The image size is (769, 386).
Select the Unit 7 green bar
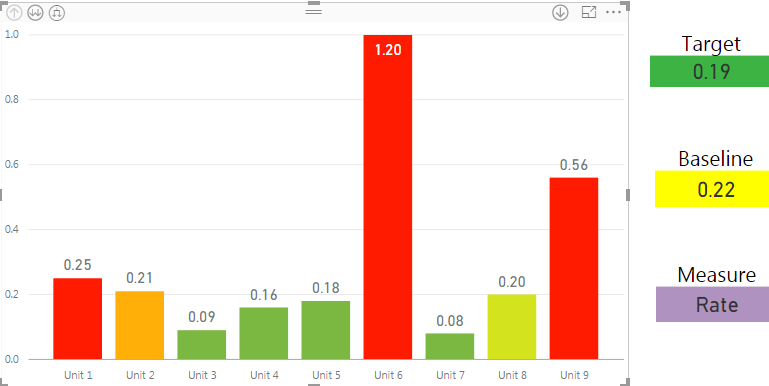[x=450, y=346]
